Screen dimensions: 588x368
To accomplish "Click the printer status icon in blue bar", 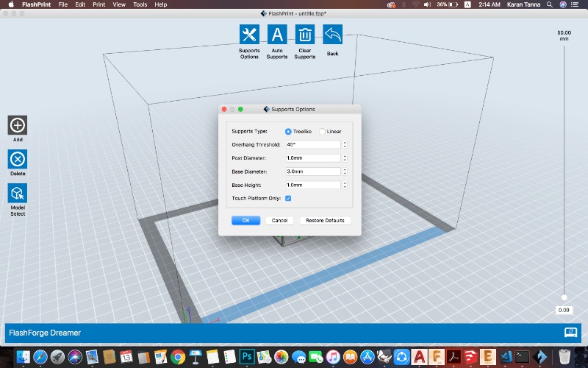I will click(570, 333).
